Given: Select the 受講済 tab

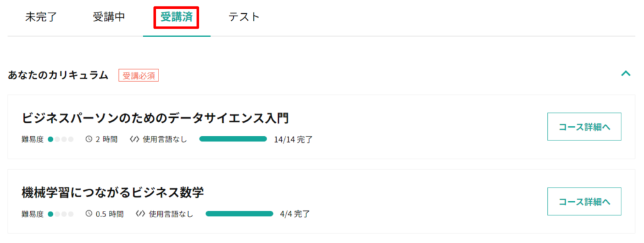Looking at the screenshot, I should point(177,17).
